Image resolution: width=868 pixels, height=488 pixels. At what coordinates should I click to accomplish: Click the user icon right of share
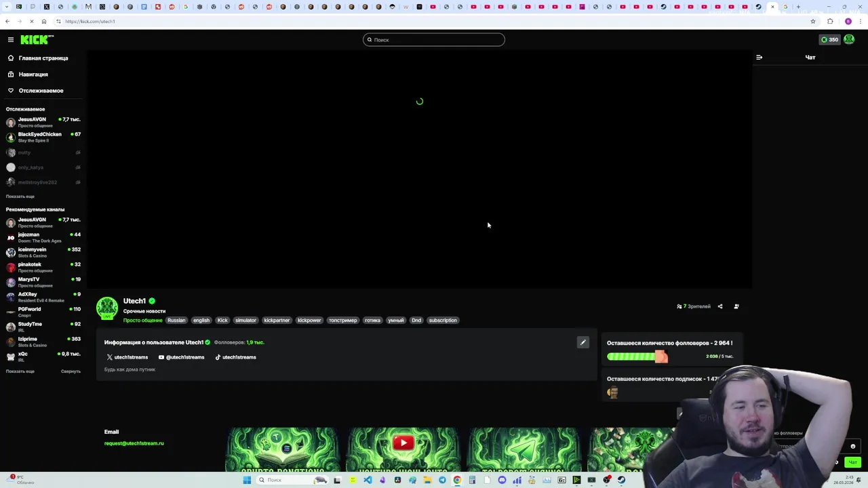pyautogui.click(x=736, y=306)
